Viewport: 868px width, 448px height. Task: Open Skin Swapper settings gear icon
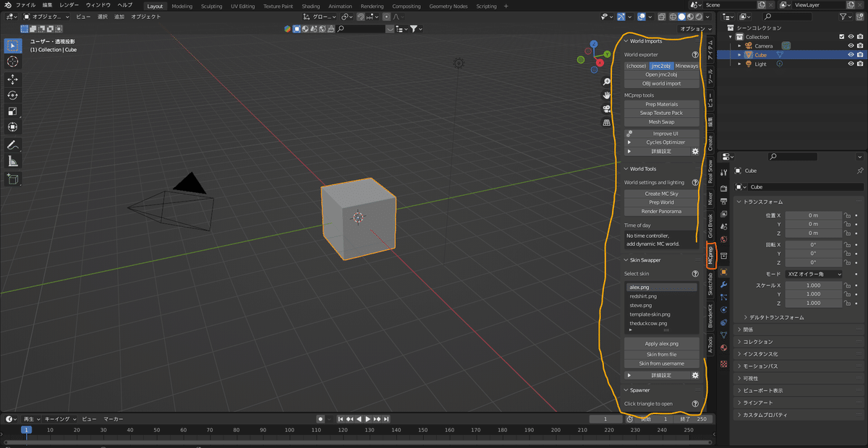click(x=695, y=376)
